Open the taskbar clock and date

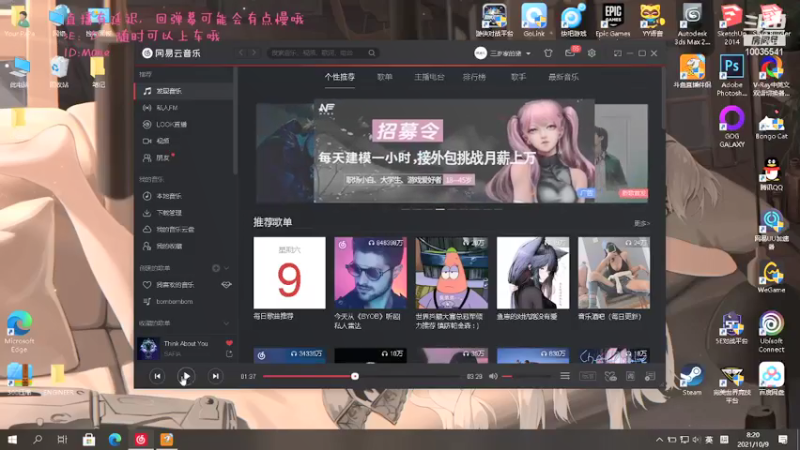pos(753,439)
